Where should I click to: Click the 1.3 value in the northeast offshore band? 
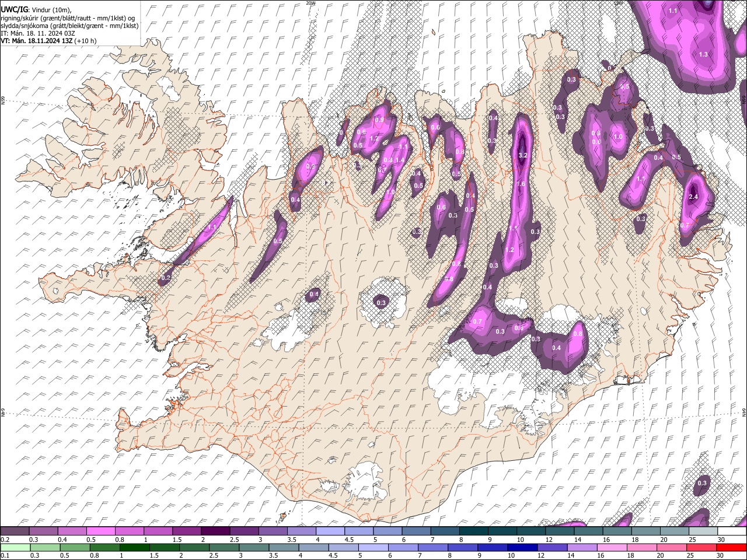tap(703, 54)
